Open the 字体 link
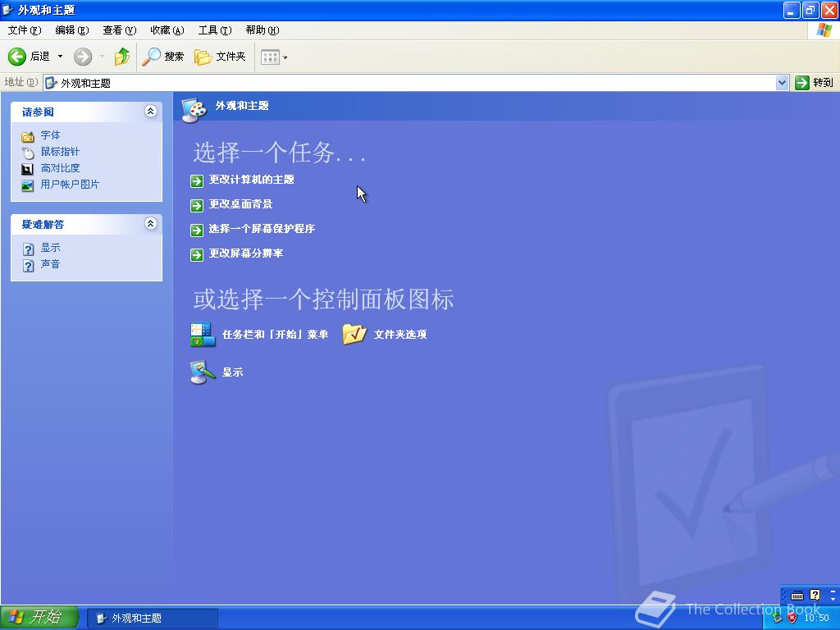Image resolution: width=840 pixels, height=630 pixels. click(50, 135)
